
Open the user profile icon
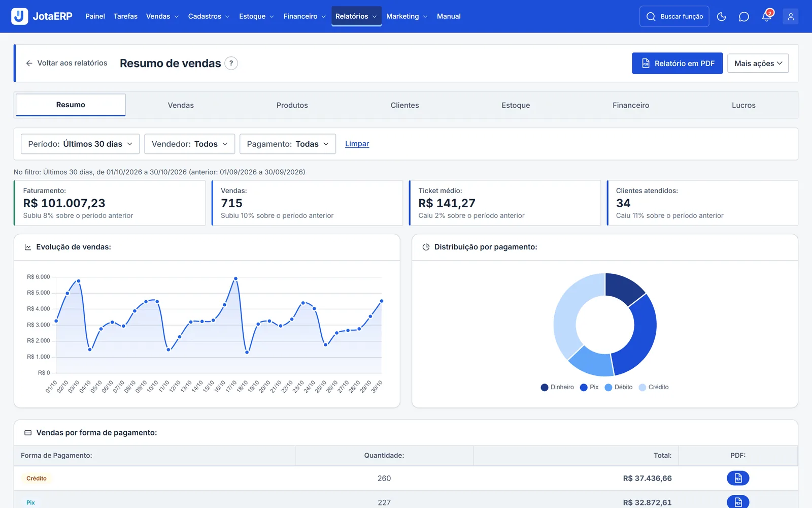(790, 17)
